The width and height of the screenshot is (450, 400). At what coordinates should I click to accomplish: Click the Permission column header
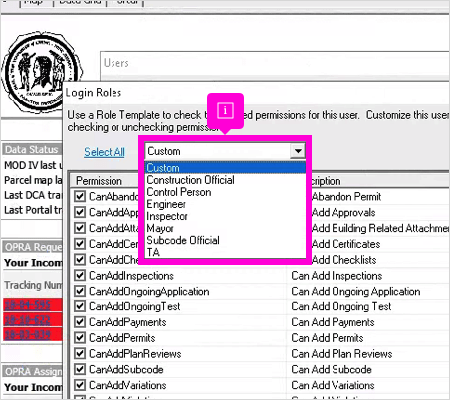(x=99, y=181)
